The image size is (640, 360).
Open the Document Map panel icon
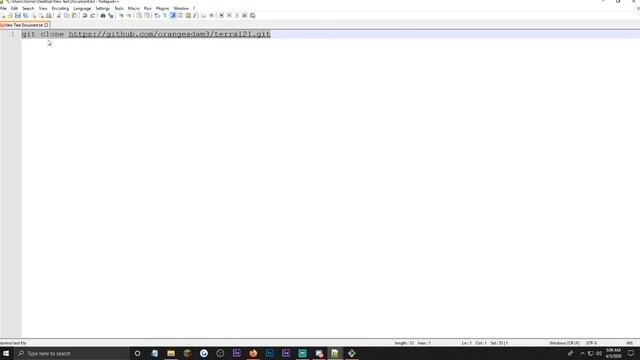tap(188, 16)
